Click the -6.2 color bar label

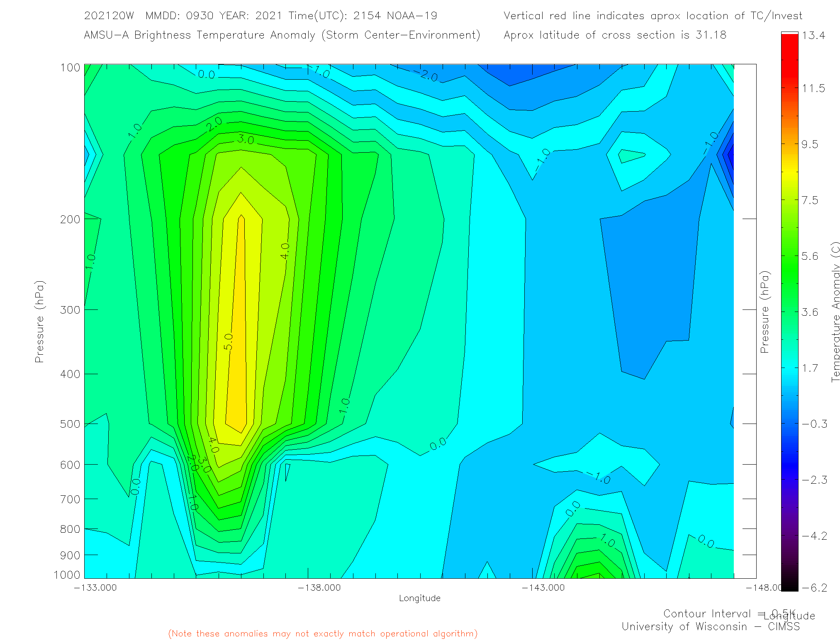(814, 588)
